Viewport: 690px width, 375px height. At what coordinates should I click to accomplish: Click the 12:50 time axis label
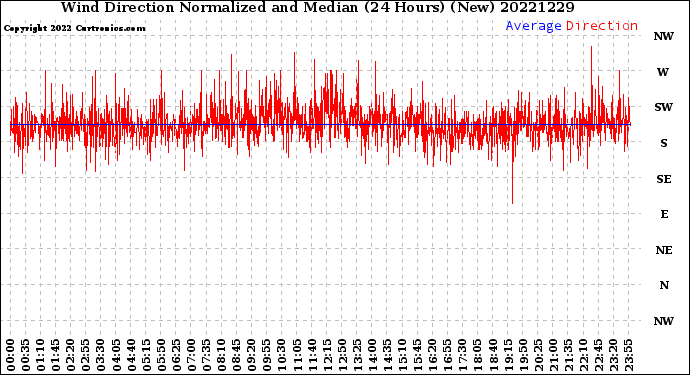(342, 355)
